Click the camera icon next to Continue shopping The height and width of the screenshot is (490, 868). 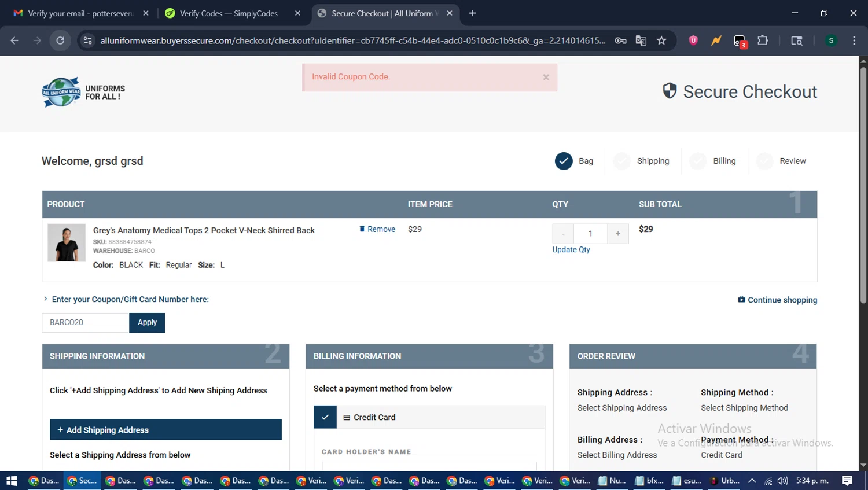click(741, 300)
